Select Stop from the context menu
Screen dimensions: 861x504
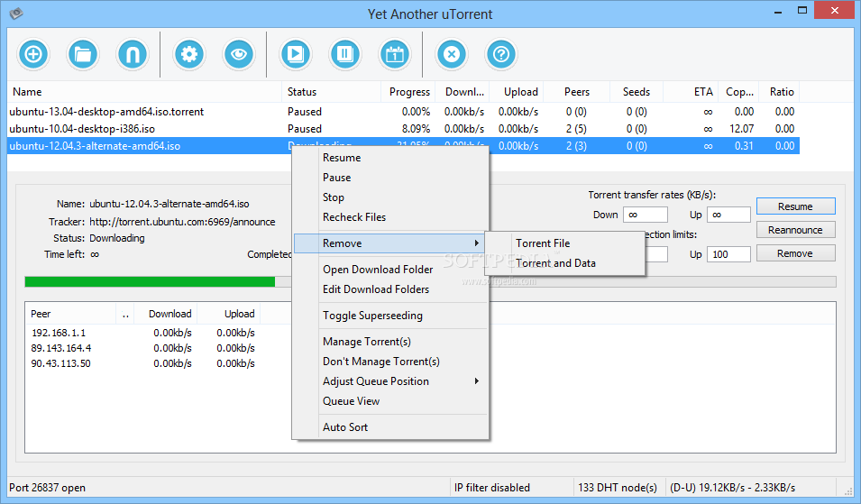tap(390, 197)
